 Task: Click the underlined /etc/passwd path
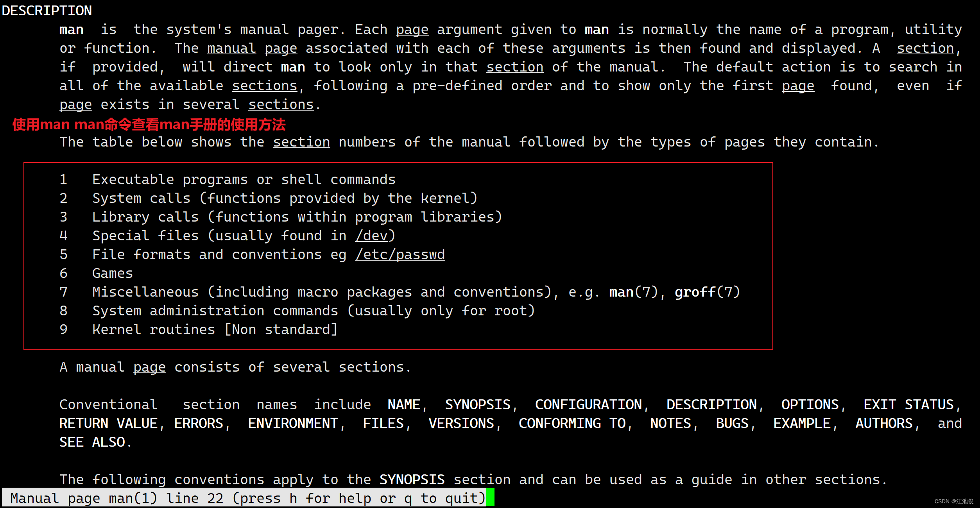400,254
